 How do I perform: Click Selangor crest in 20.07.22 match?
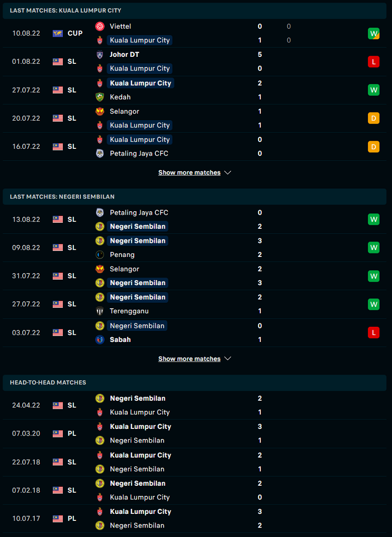pyautogui.click(x=100, y=111)
